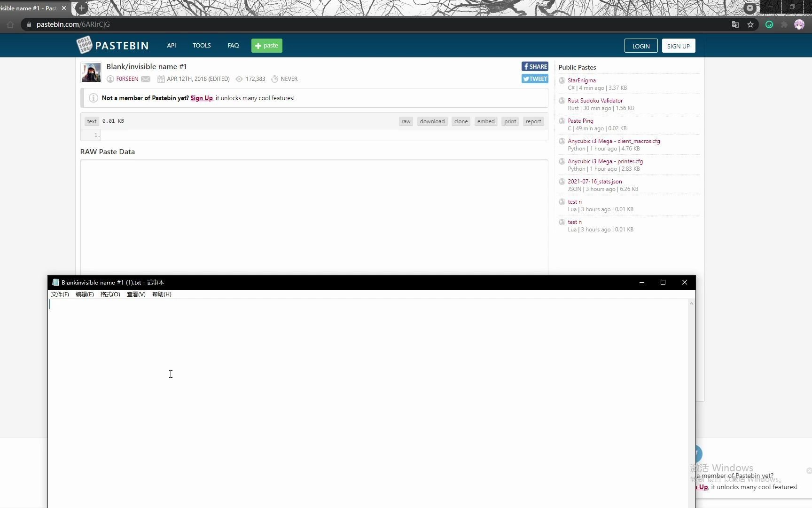Screen dimensions: 812x508
Task: Open Anycubic i3 Mega client_macros.cfg paste
Action: pos(614,141)
